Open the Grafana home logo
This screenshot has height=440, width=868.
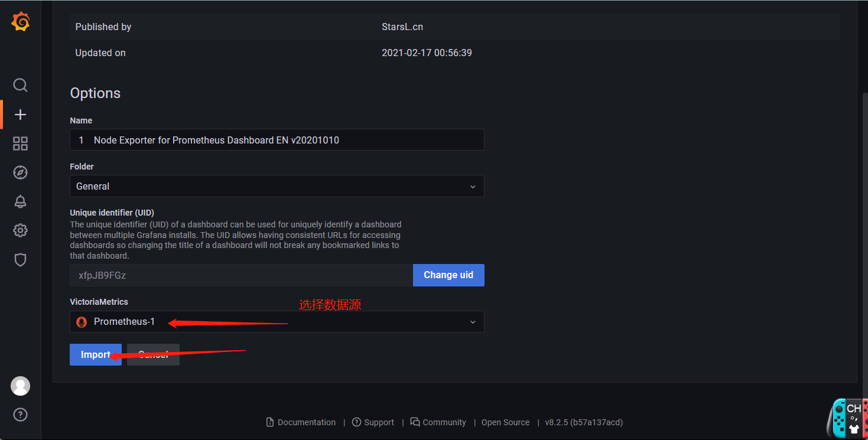[x=21, y=22]
